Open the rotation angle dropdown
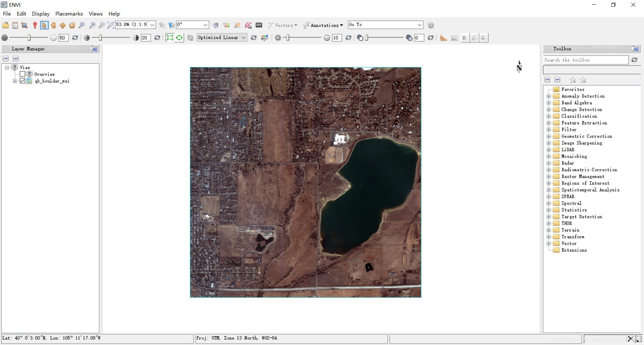The height and width of the screenshot is (345, 644). [x=205, y=25]
